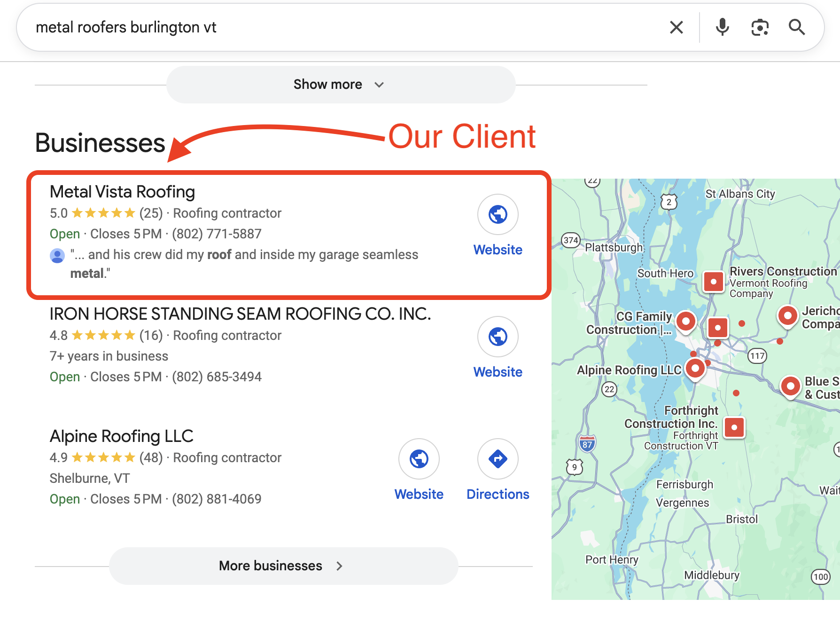Click the 'CG Family Construction' map label

[x=629, y=323]
